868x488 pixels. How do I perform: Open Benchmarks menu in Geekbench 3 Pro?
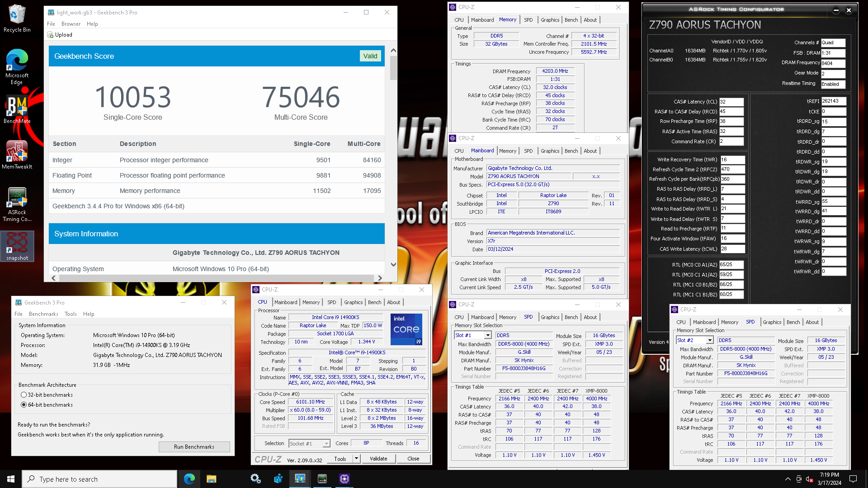coord(43,314)
